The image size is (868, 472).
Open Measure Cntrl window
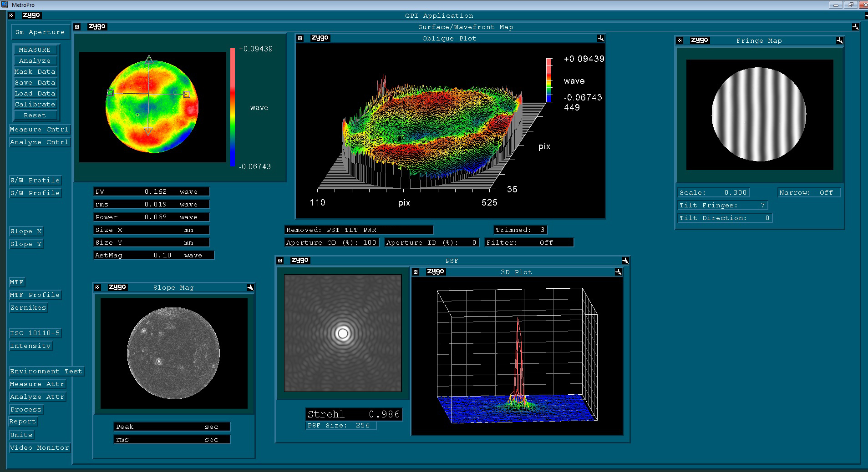coord(39,129)
